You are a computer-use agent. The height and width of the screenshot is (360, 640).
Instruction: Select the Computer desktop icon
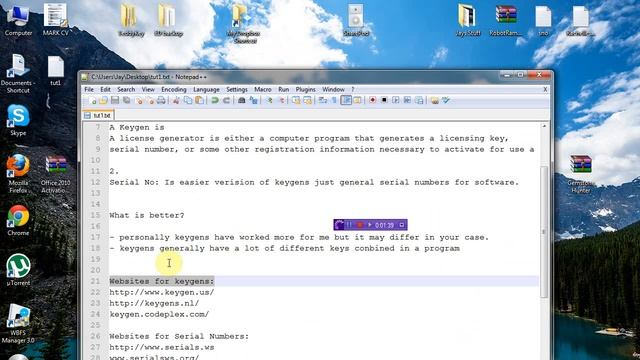click(18, 20)
